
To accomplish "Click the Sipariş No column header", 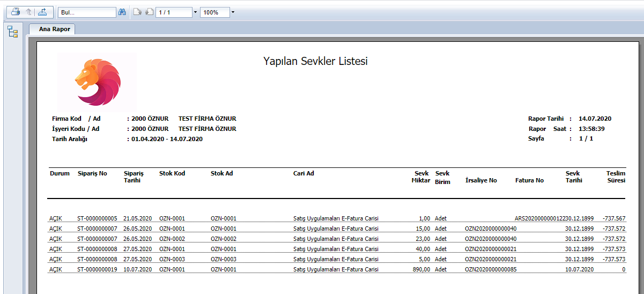I will pos(92,173).
